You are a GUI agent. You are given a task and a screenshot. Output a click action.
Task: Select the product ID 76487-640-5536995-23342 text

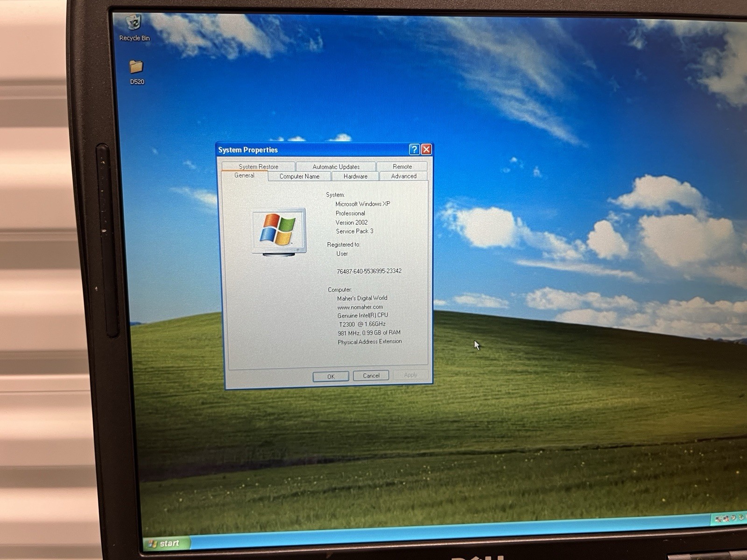tap(369, 271)
